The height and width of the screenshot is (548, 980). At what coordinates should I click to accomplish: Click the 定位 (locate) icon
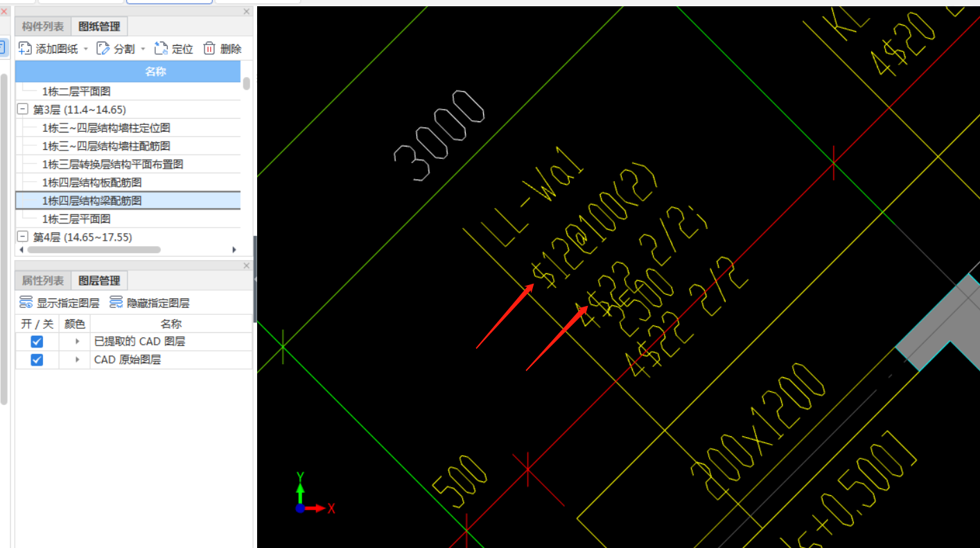click(161, 49)
